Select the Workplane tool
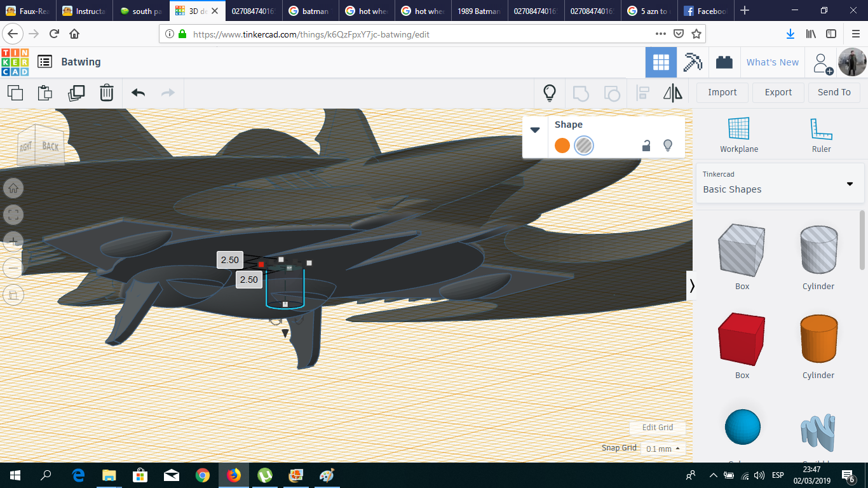Screen dimensions: 868x488 (739, 135)
